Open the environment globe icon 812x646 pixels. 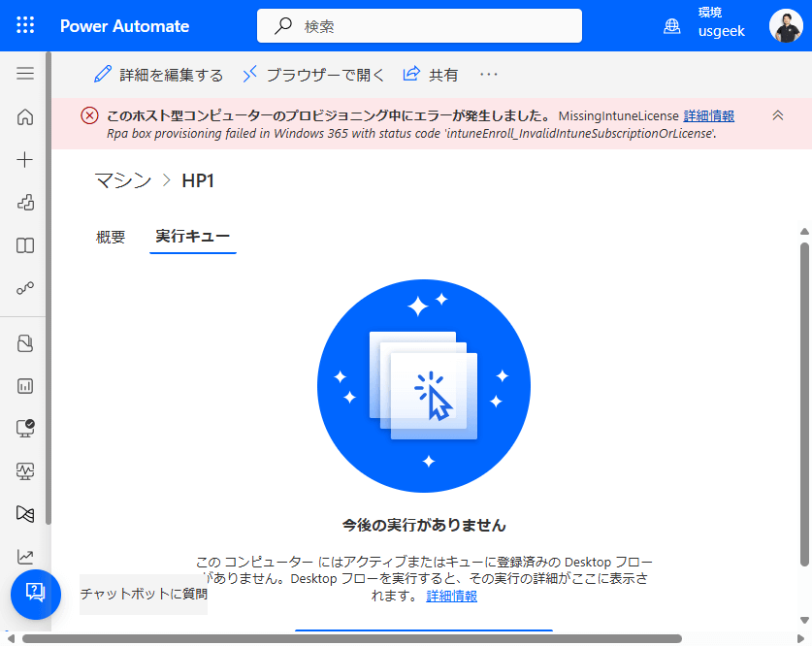pos(671,26)
